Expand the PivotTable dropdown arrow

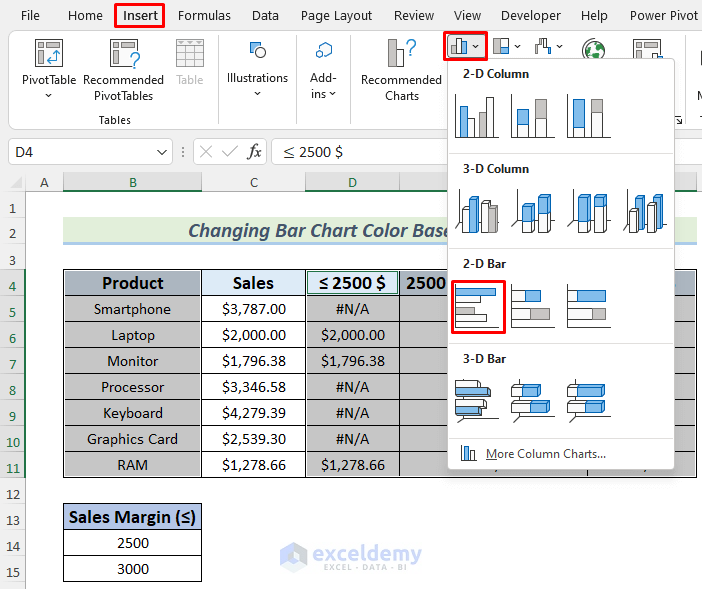tap(48, 95)
